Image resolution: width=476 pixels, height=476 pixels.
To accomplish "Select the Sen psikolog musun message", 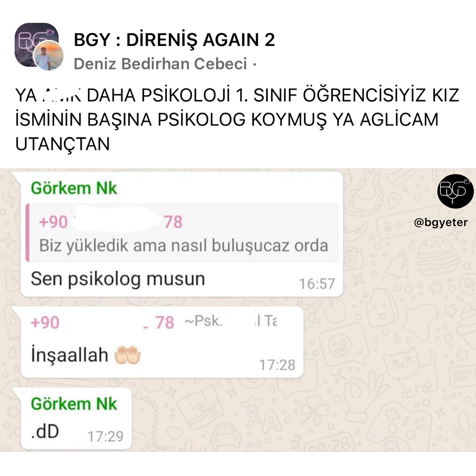I will 118,279.
